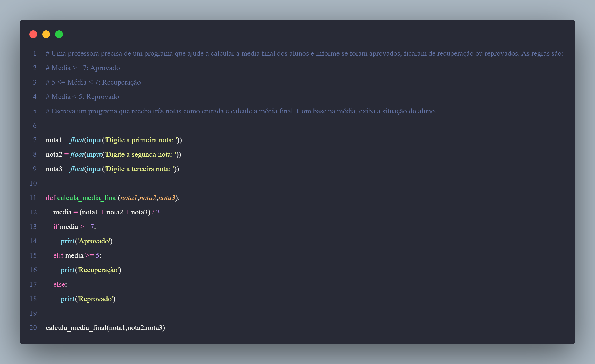The height and width of the screenshot is (364, 595).
Task: Click the italic parameter nota2 on line 11
Action: (148, 198)
